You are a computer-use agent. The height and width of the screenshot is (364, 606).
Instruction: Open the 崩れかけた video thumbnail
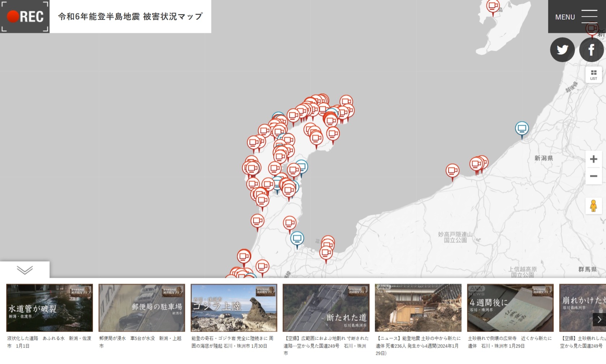pyautogui.click(x=583, y=308)
